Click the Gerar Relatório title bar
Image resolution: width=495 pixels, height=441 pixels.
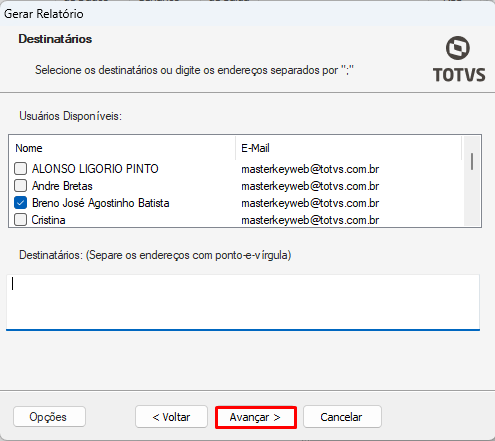tap(247, 14)
